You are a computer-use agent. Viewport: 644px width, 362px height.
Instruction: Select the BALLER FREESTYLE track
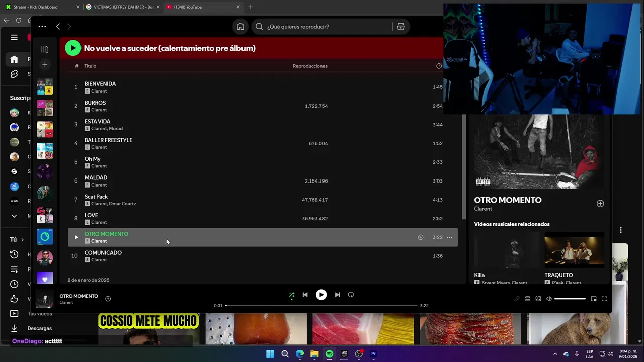(263, 143)
